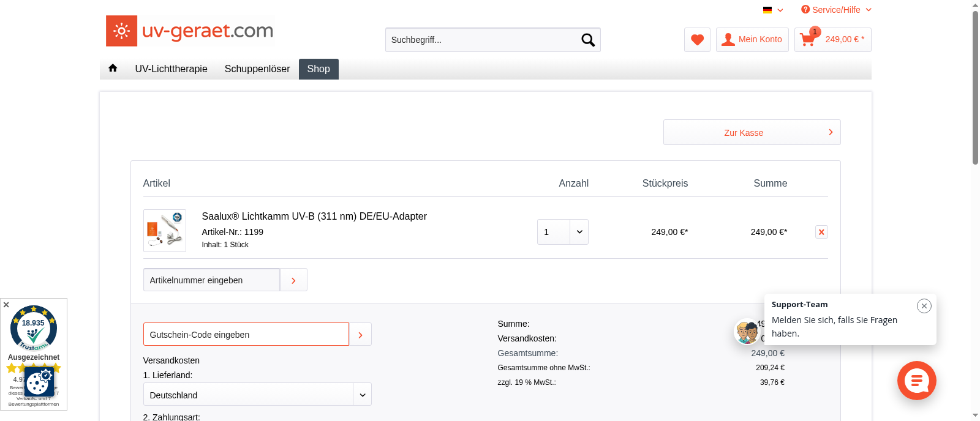Click the home icon in navigation bar

(113, 69)
